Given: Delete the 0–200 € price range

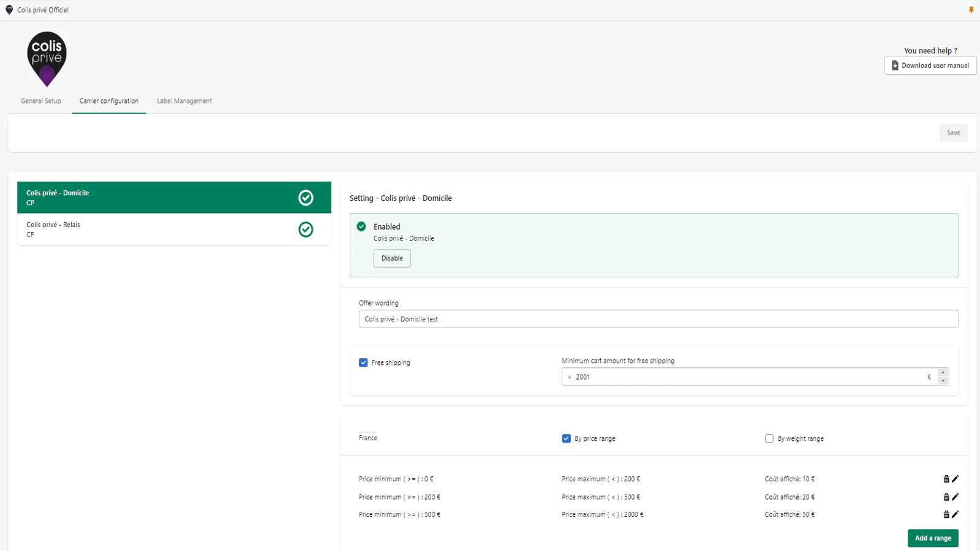Looking at the screenshot, I should coord(946,479).
